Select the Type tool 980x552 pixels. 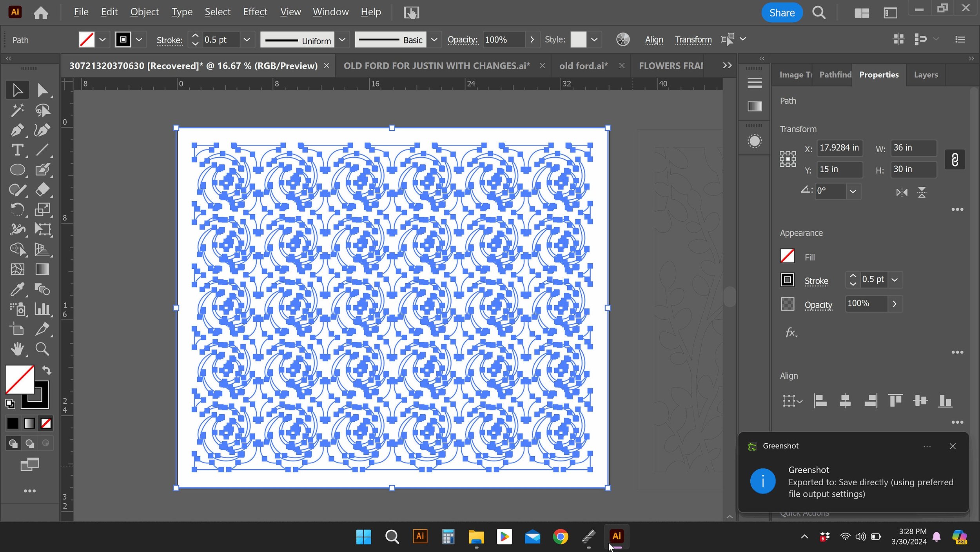(17, 150)
